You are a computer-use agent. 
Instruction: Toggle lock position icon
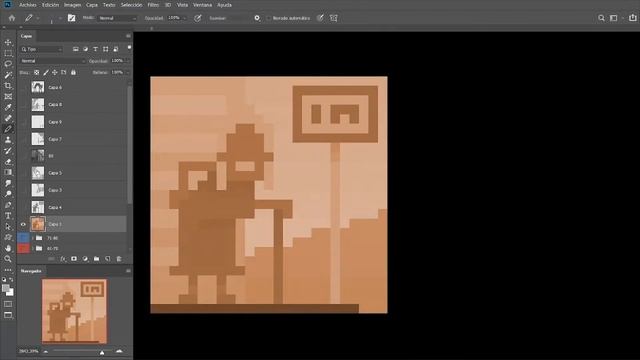coord(55,72)
